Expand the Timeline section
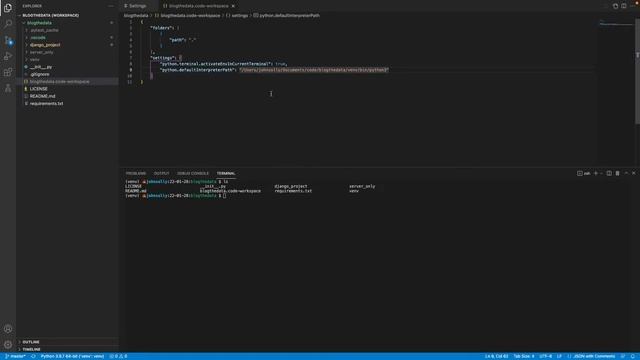 pyautogui.click(x=67, y=349)
